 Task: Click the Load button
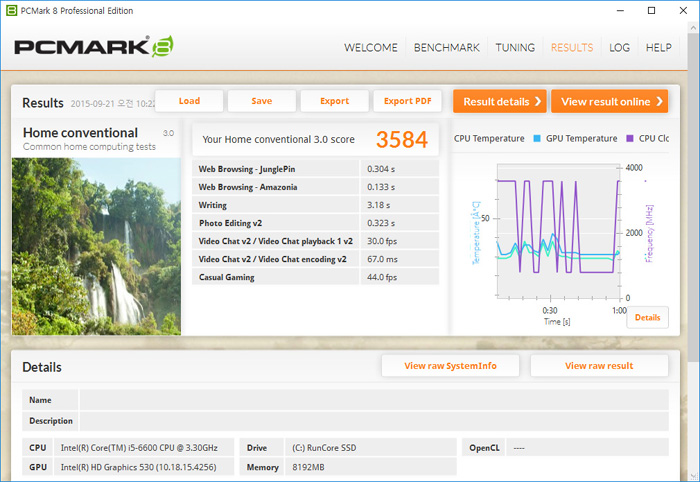(x=189, y=101)
